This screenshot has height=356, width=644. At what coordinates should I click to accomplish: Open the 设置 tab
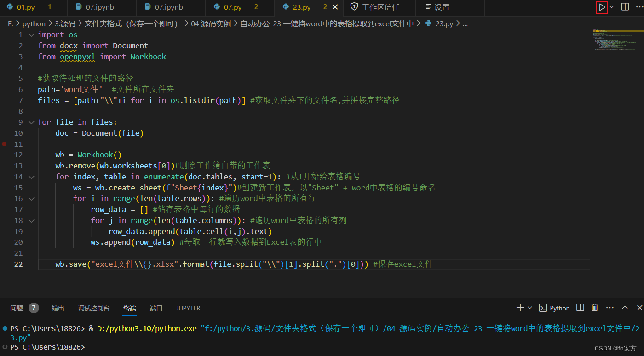coord(442,7)
